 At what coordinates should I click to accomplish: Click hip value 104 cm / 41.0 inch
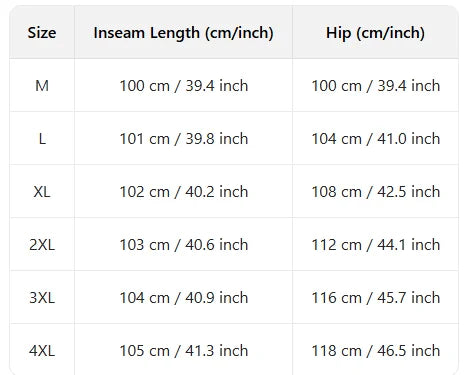[376, 139]
